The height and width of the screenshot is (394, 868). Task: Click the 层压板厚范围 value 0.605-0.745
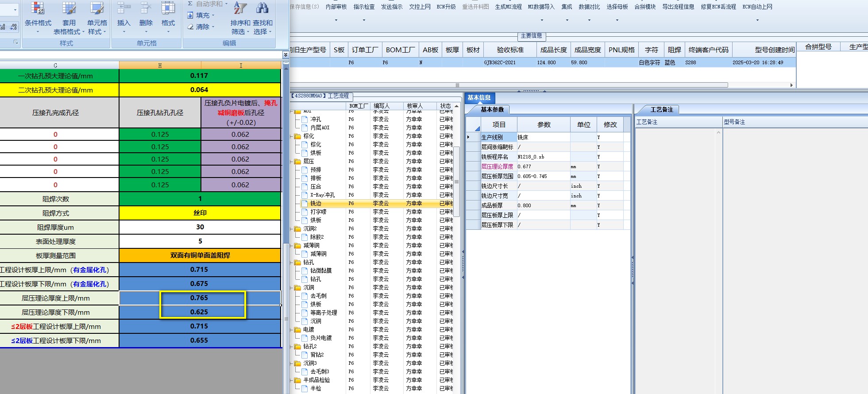click(544, 176)
